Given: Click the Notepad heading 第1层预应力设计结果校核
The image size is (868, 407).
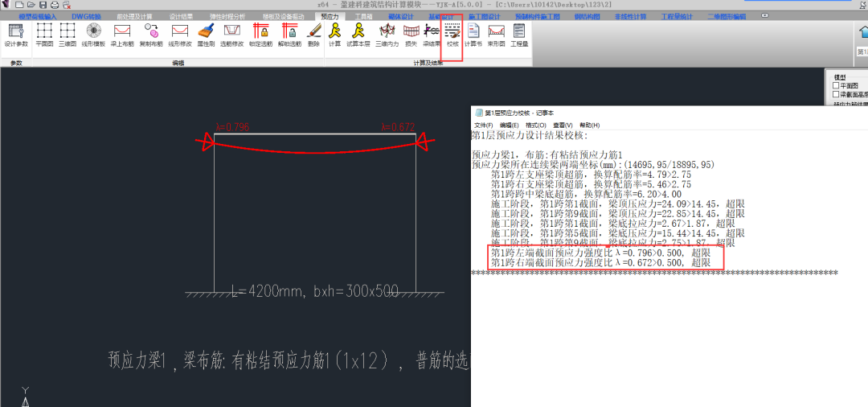Looking at the screenshot, I should click(530, 136).
